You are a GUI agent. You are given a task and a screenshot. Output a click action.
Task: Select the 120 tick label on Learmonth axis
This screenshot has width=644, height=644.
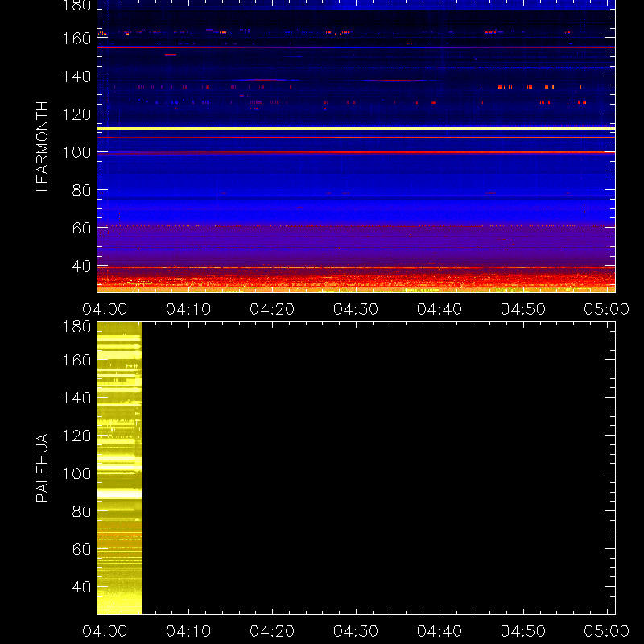point(76,114)
